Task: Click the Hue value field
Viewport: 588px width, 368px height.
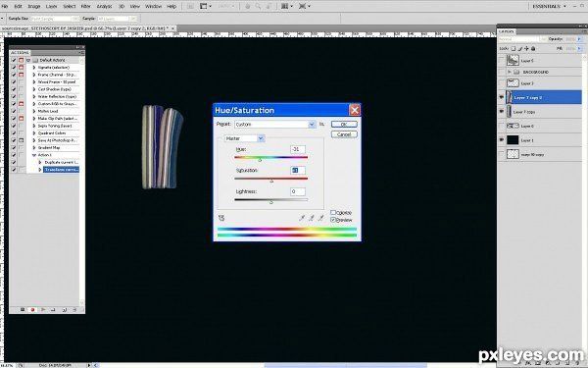Action: pyautogui.click(x=298, y=149)
